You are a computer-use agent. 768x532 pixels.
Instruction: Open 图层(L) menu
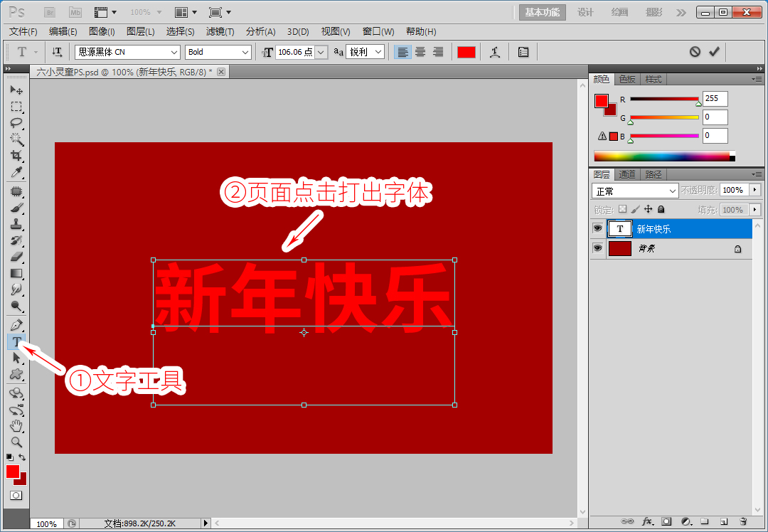pyautogui.click(x=141, y=31)
